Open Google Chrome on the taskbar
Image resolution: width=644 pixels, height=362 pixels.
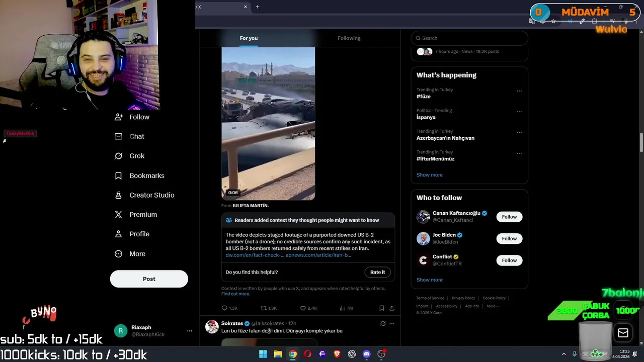tap(293, 354)
